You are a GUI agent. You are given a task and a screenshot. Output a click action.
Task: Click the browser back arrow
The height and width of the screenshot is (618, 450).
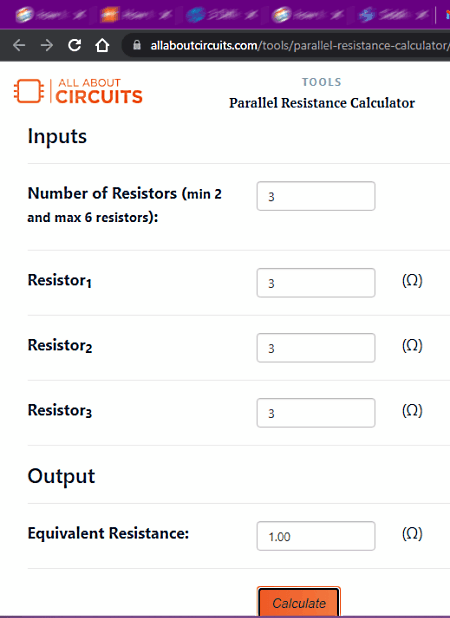(19, 45)
